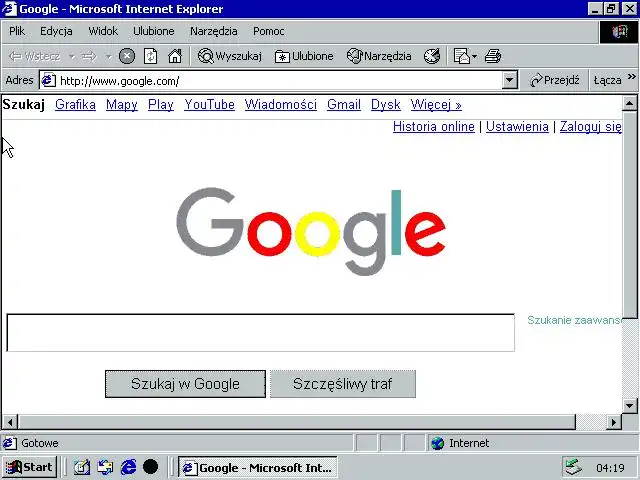The height and width of the screenshot is (480, 640).
Task: Click the Szukaj bold text
Action: click(x=23, y=104)
